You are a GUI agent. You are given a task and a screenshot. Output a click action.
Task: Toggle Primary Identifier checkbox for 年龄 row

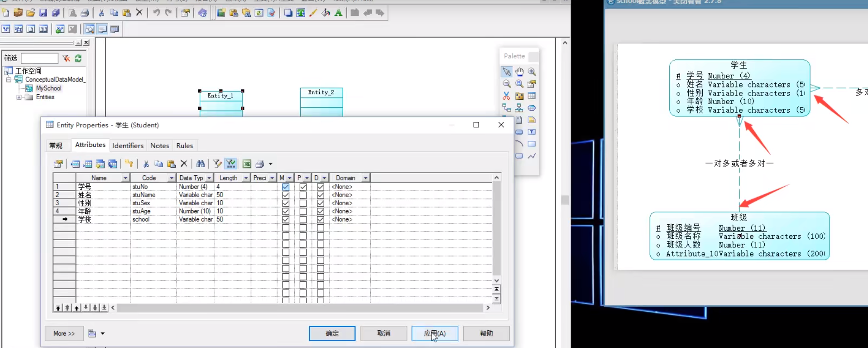click(303, 211)
